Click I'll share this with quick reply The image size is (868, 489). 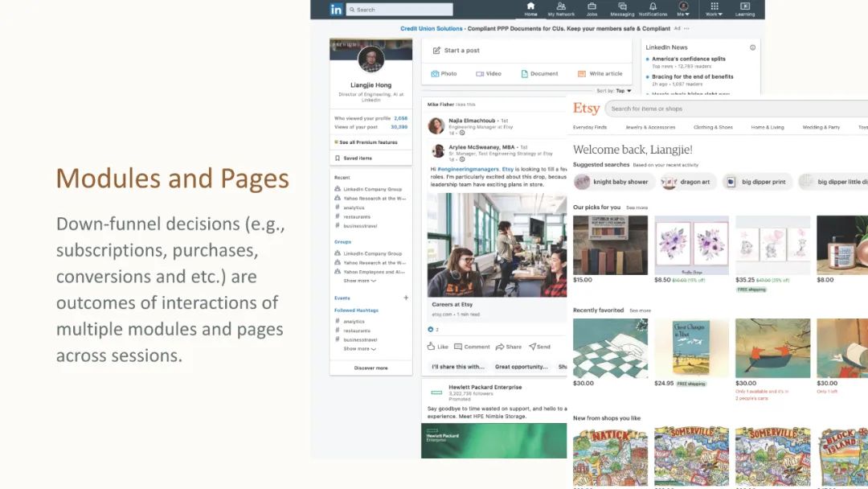click(458, 367)
